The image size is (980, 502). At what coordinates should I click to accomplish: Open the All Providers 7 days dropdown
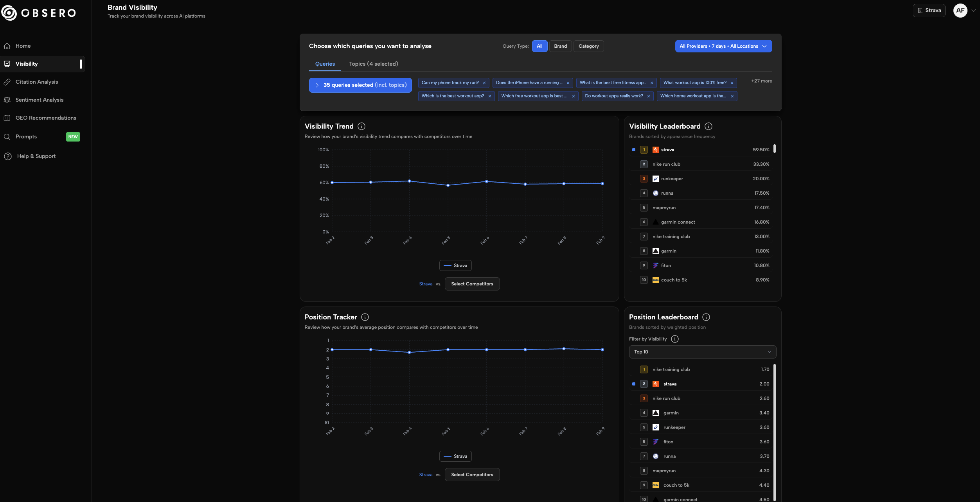723,46
